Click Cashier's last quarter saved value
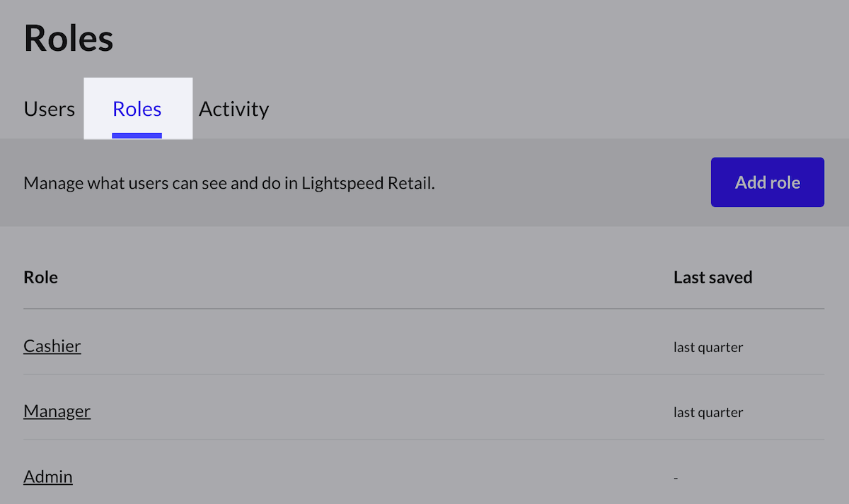The height and width of the screenshot is (504, 849). pos(708,347)
